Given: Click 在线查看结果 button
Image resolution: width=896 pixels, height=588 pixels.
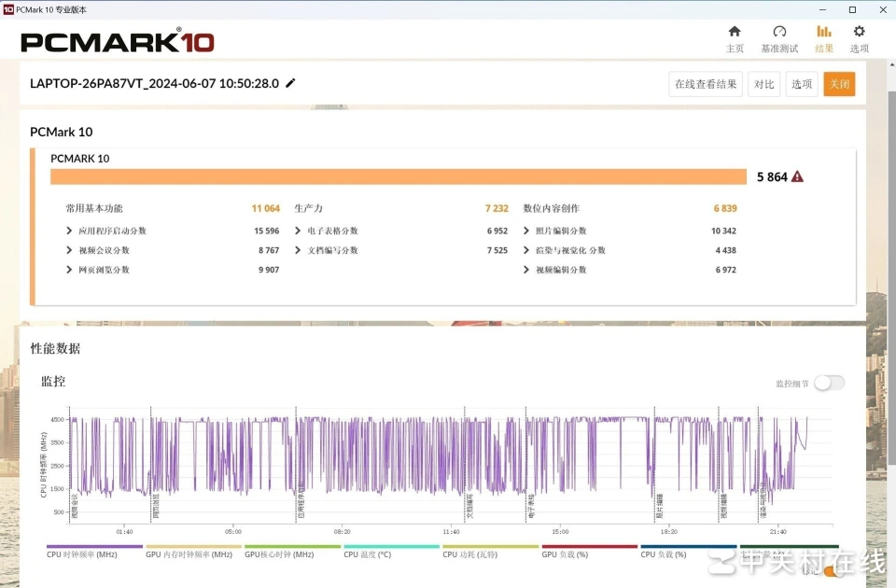Looking at the screenshot, I should click(707, 84).
